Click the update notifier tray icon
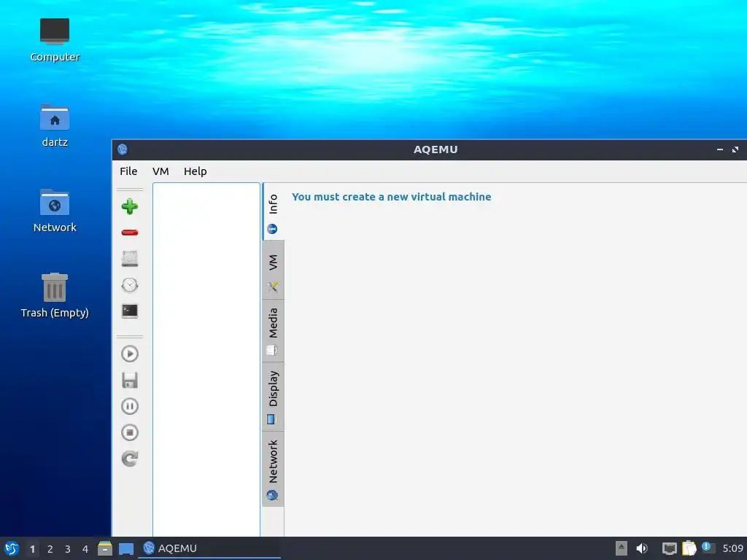This screenshot has height=560, width=747. [708, 548]
